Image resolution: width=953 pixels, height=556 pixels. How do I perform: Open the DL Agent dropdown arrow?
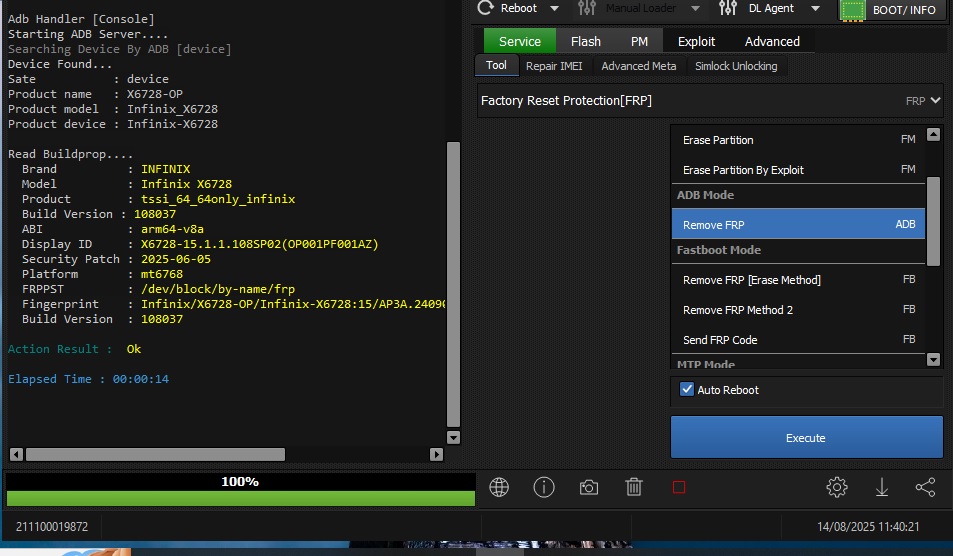[x=816, y=9]
